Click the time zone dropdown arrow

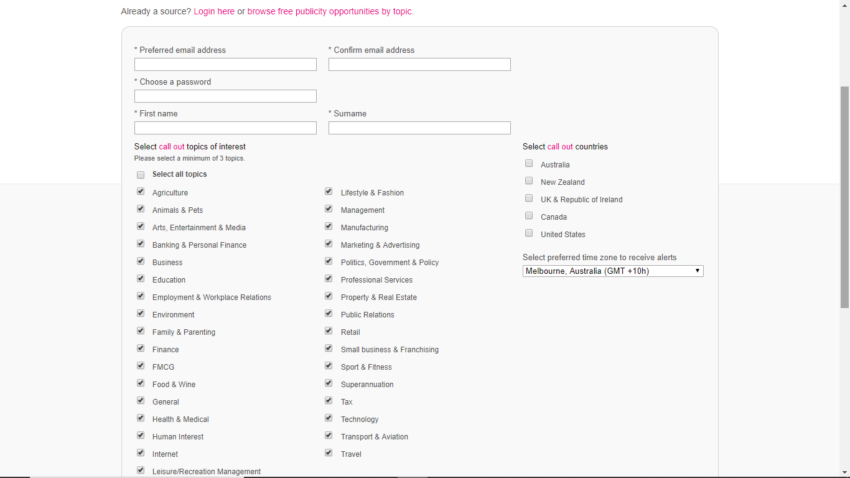[698, 271]
